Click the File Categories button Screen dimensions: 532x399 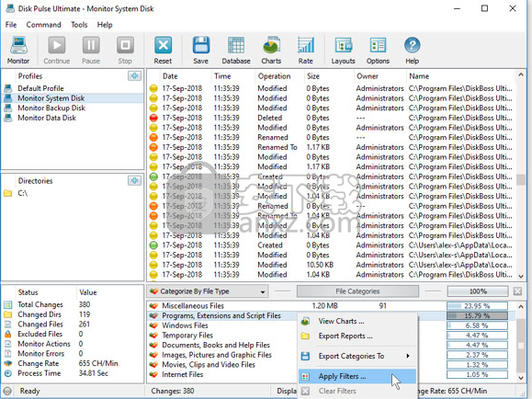coord(357,291)
